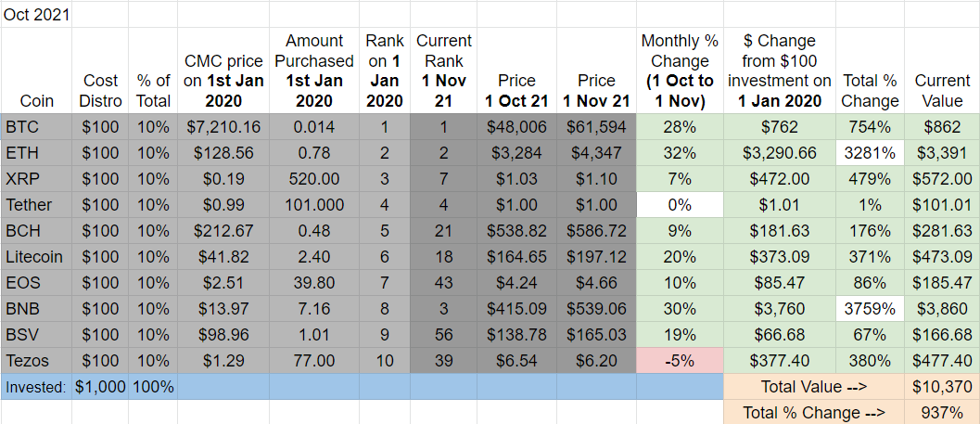The height and width of the screenshot is (424, 980).
Task: Select the BSV coin cell
Action: point(37,335)
